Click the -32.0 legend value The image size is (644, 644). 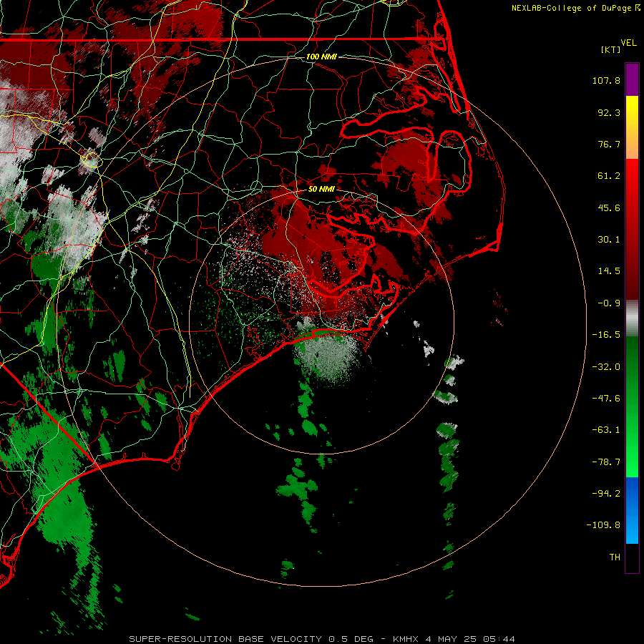pos(606,367)
